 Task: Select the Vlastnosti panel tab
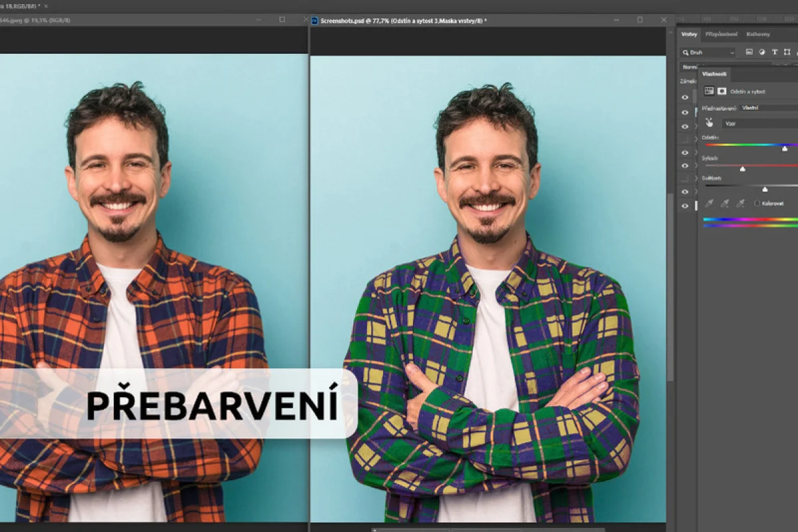(x=714, y=74)
